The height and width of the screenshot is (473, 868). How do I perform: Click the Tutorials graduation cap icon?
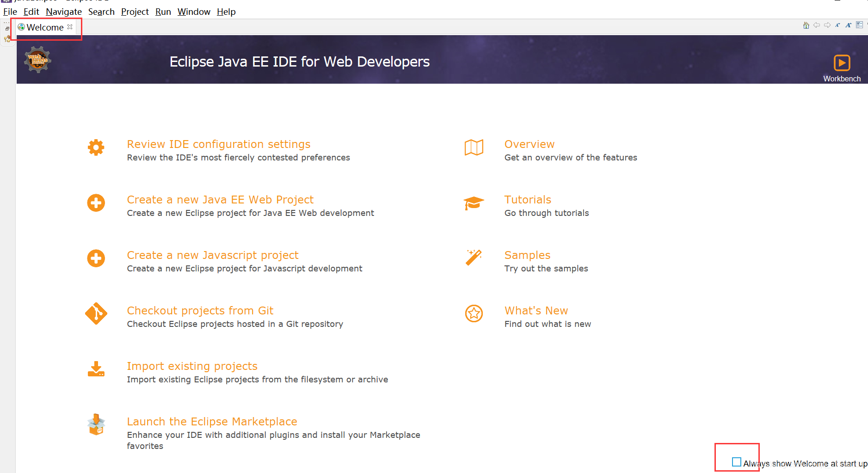[474, 203]
